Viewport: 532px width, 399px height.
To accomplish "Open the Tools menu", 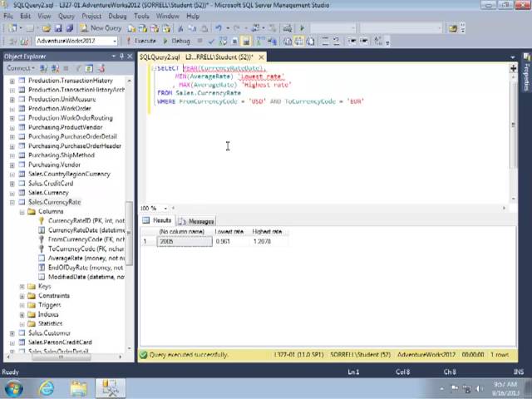I will [141, 17].
